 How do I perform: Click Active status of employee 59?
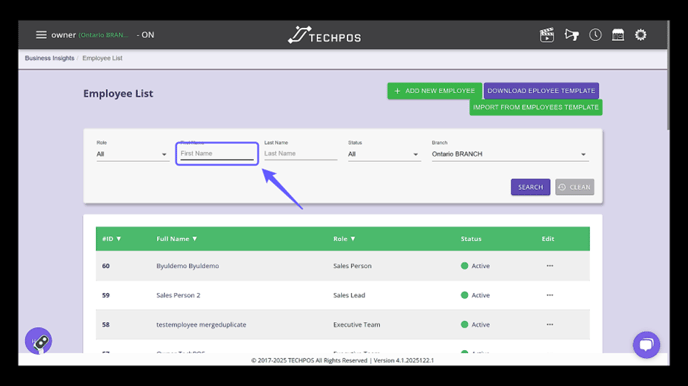476,295
